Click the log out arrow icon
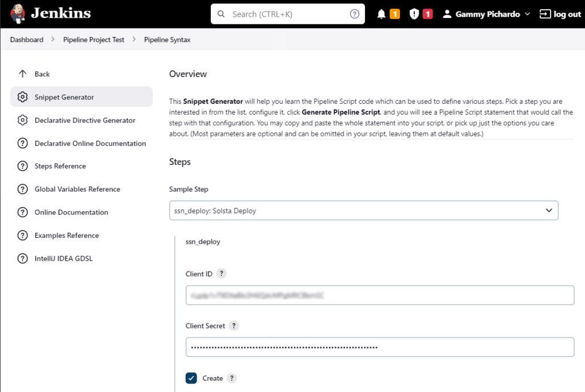The height and width of the screenshot is (392, 585). 545,14
